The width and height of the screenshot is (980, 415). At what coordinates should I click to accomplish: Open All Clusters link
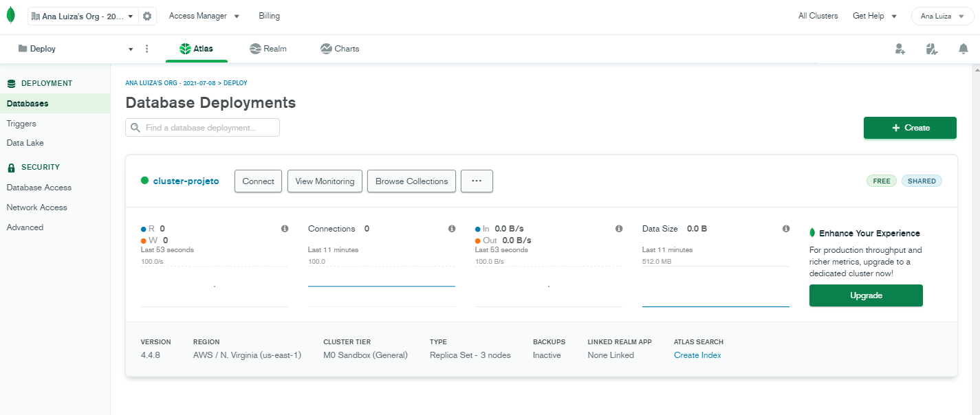pyautogui.click(x=818, y=16)
